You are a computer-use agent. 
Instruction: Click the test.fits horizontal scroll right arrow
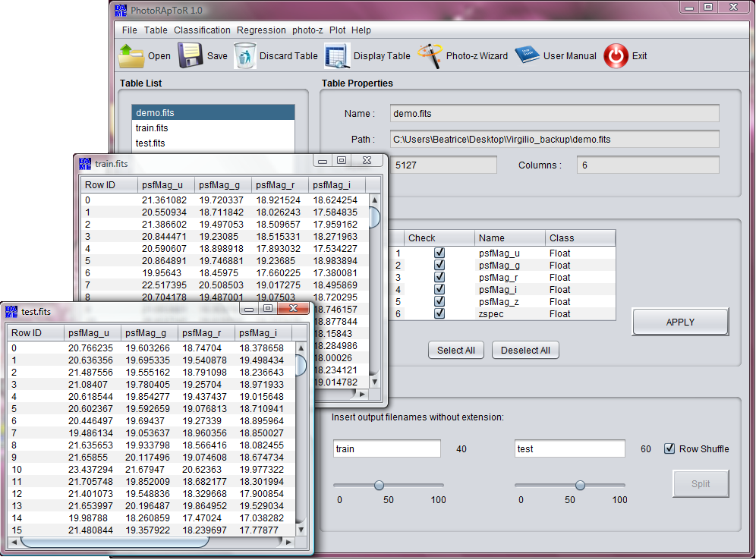(x=288, y=543)
